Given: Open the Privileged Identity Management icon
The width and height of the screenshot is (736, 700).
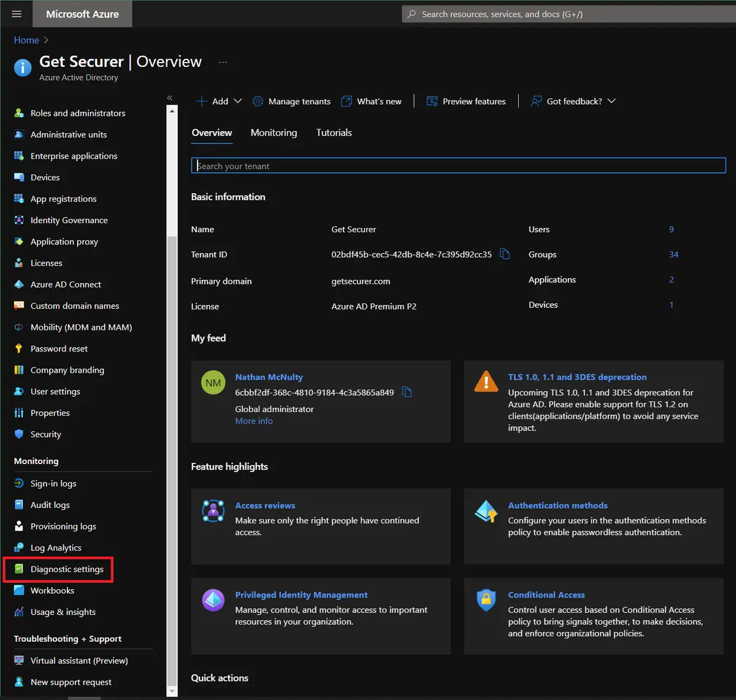Looking at the screenshot, I should coord(213,600).
